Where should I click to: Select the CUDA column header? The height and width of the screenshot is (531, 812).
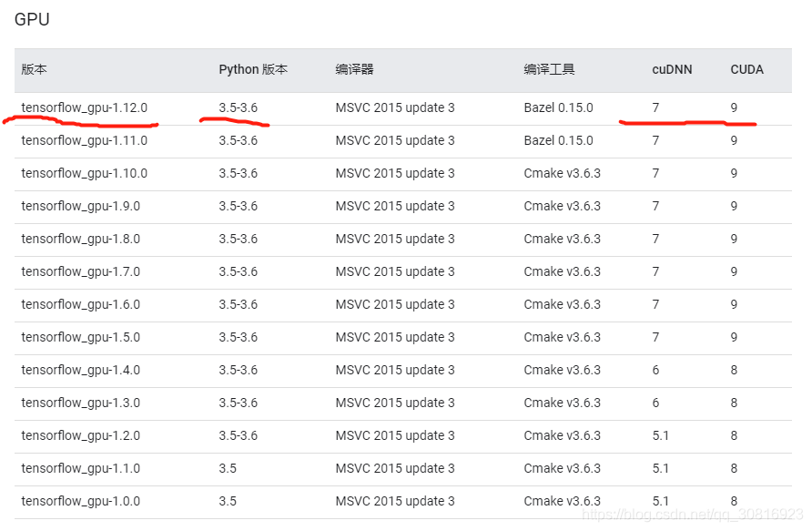point(746,69)
